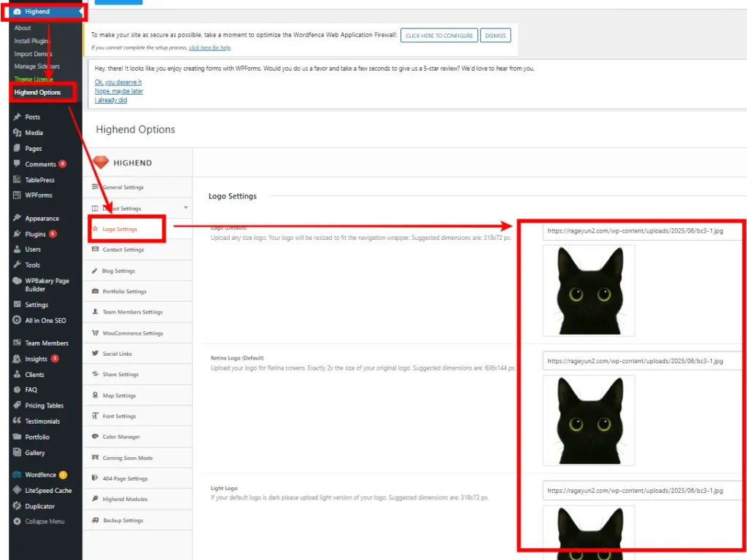
Task: Open the Highend top-level menu
Action: (44, 12)
